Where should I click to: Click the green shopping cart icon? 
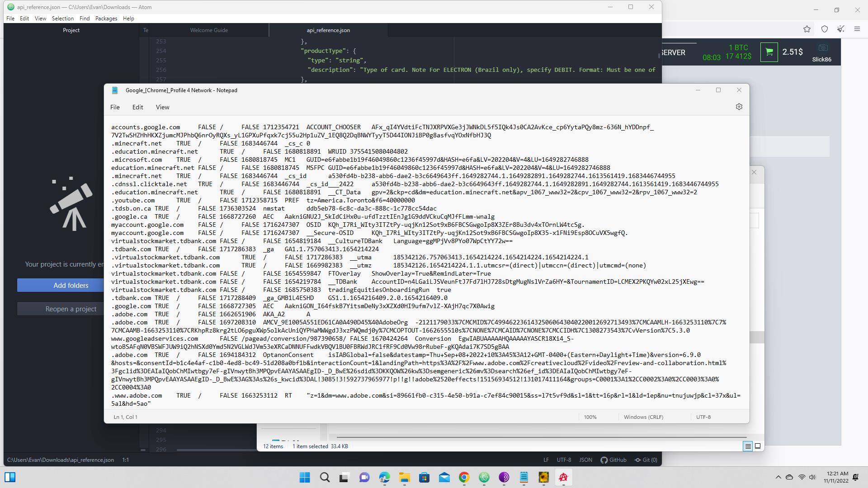(769, 52)
